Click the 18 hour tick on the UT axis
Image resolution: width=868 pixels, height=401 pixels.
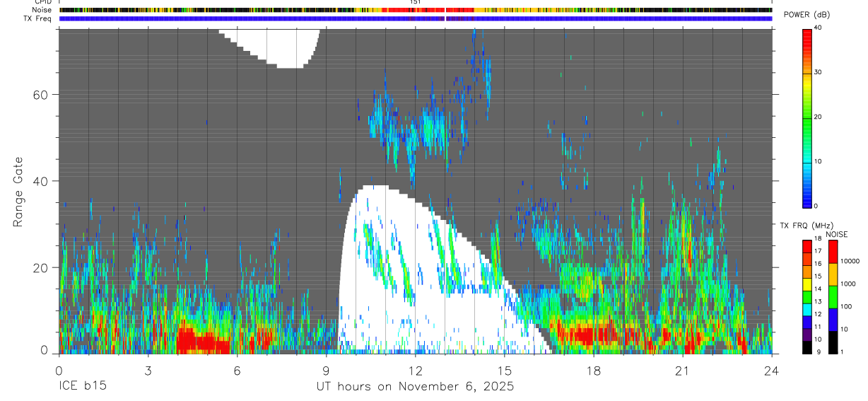coord(594,371)
